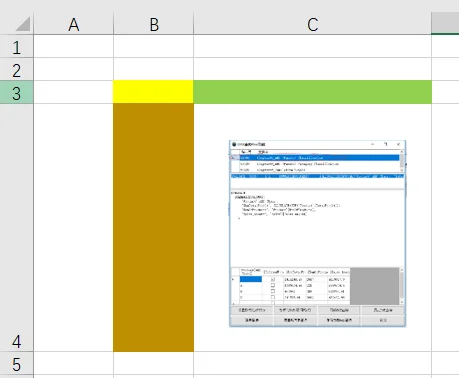Select cell B2
459x378 pixels.
(x=153, y=69)
